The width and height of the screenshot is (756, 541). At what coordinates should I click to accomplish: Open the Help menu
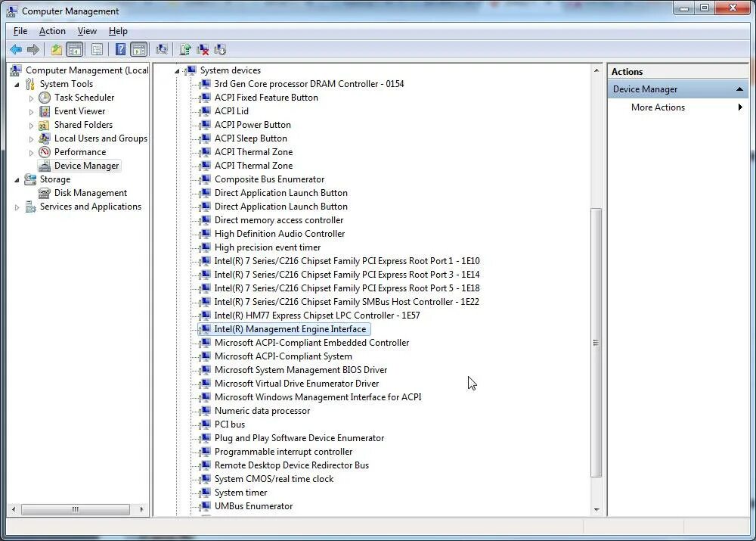click(x=118, y=31)
